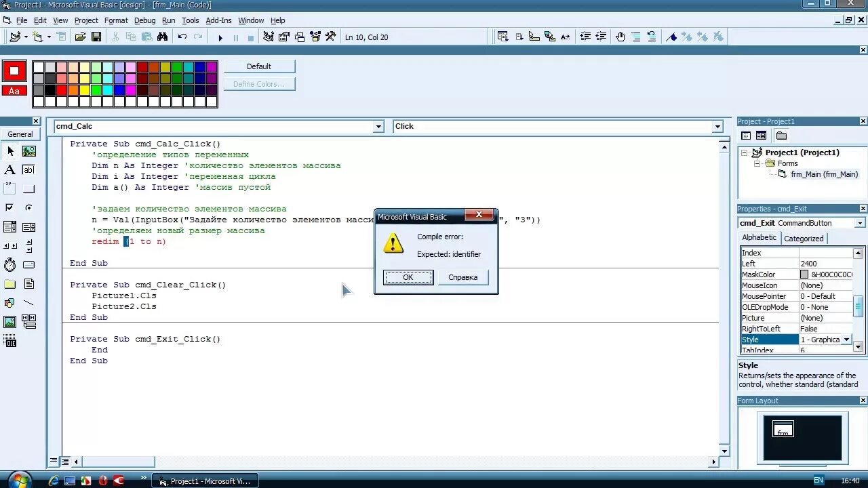The image size is (868, 488).
Task: Select the ComboBox control tool
Action: [x=10, y=227]
